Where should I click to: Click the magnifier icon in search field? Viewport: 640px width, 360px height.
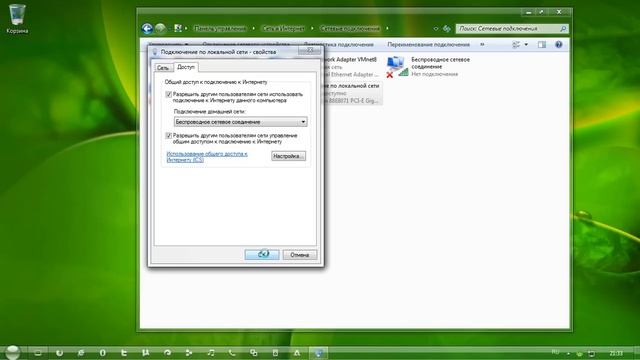[x=563, y=29]
